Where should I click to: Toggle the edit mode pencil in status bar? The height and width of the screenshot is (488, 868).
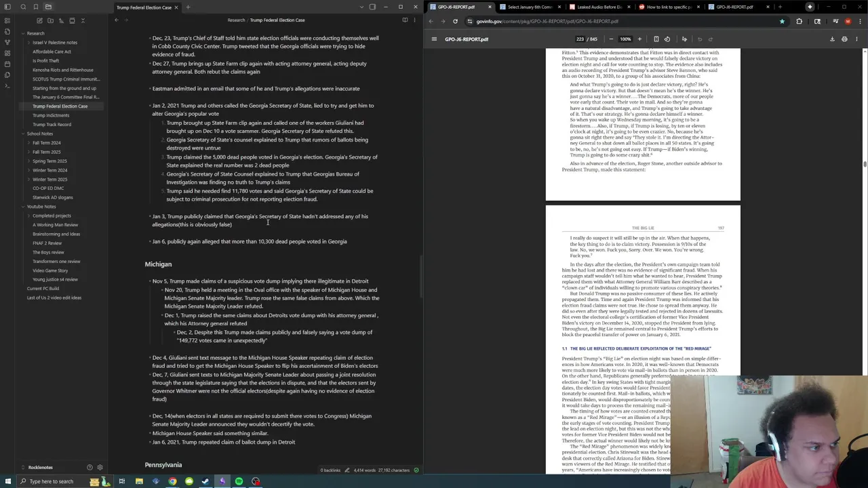pyautogui.click(x=347, y=470)
